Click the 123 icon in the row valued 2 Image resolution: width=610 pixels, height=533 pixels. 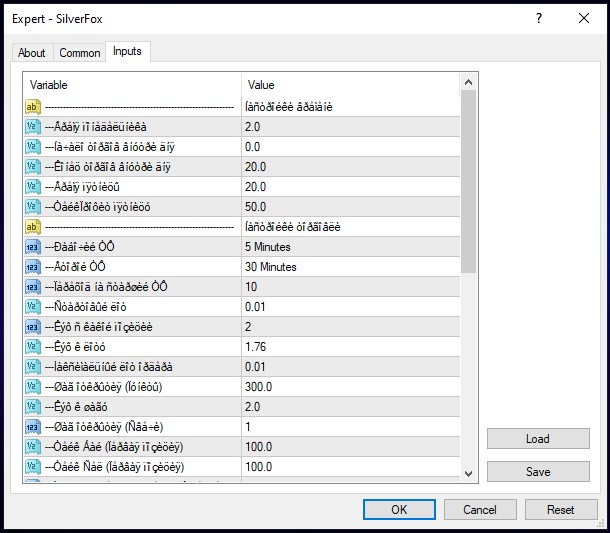pos(33,327)
